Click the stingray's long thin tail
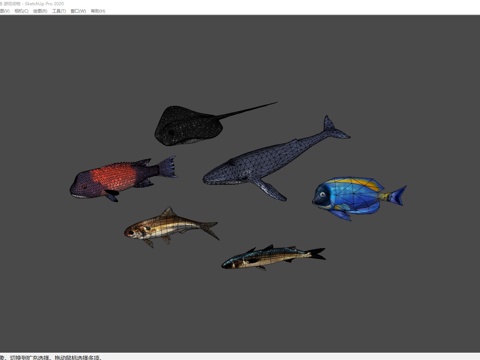Screen dimensions: 480x360 247,110
